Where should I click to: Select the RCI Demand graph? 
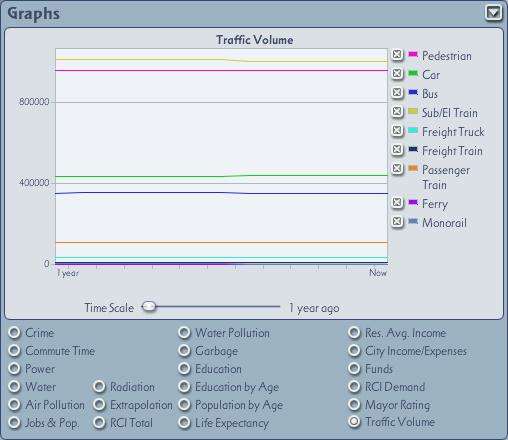pos(354,387)
